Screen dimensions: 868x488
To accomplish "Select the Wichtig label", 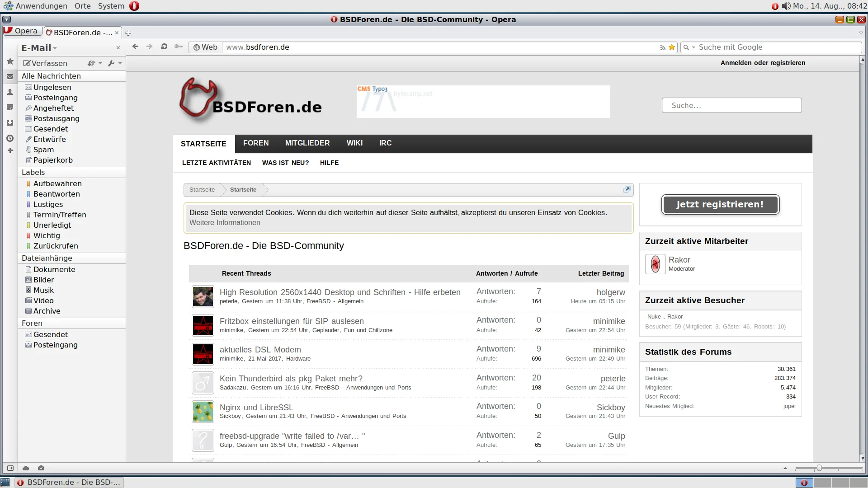I will 47,235.
